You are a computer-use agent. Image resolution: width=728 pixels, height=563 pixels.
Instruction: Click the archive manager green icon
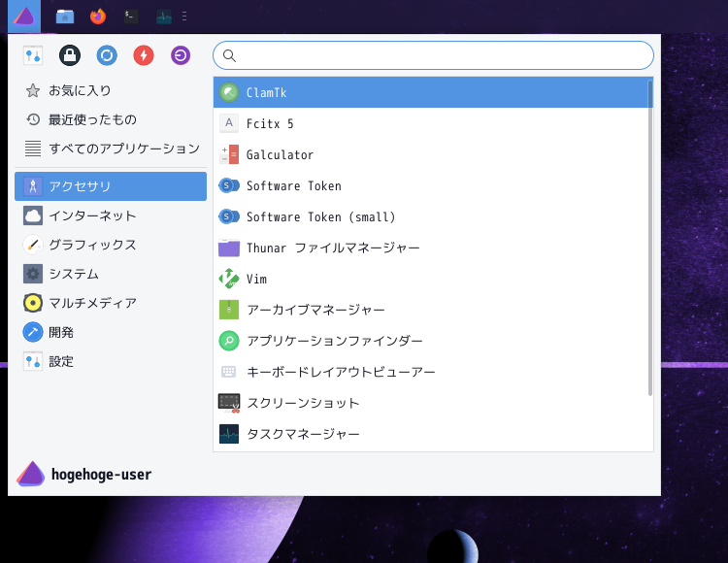pos(229,310)
